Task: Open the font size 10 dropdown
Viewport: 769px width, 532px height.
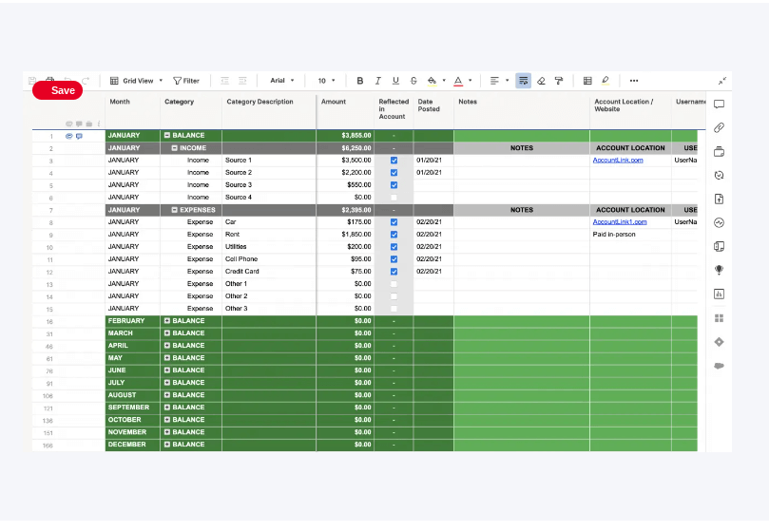Action: click(327, 81)
